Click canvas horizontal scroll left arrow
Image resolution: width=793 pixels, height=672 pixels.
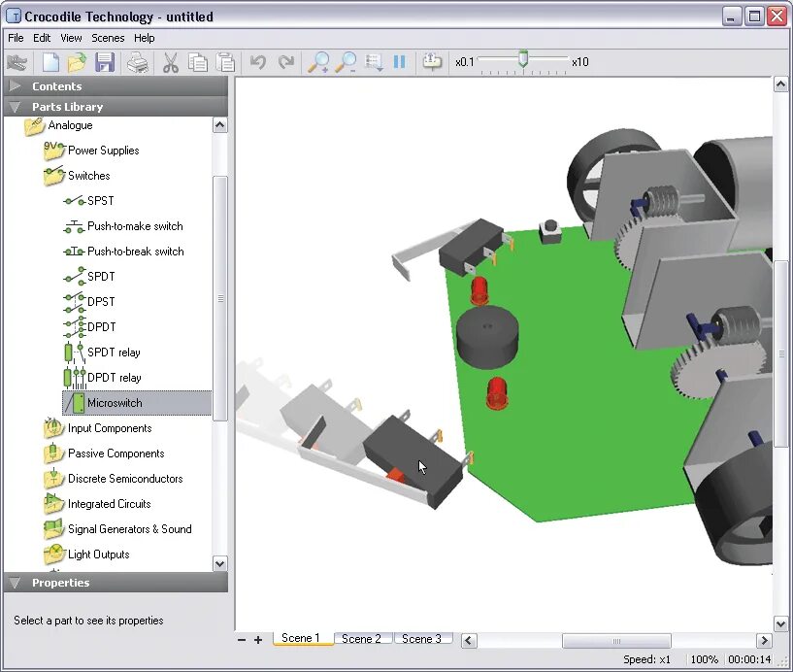(469, 641)
